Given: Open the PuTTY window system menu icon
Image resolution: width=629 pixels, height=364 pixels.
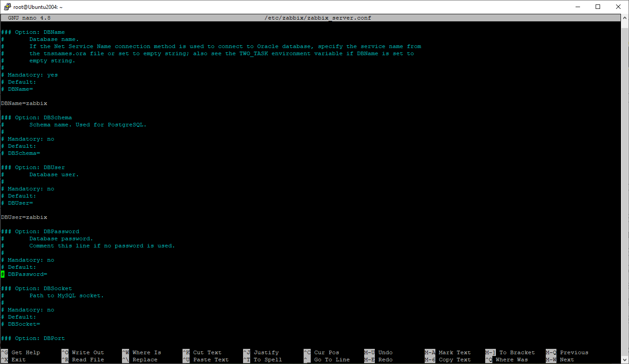Looking at the screenshot, I should tap(7, 7).
